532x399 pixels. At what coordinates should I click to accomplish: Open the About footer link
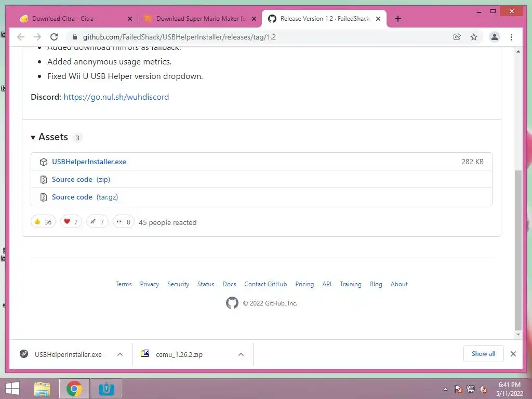pos(399,284)
